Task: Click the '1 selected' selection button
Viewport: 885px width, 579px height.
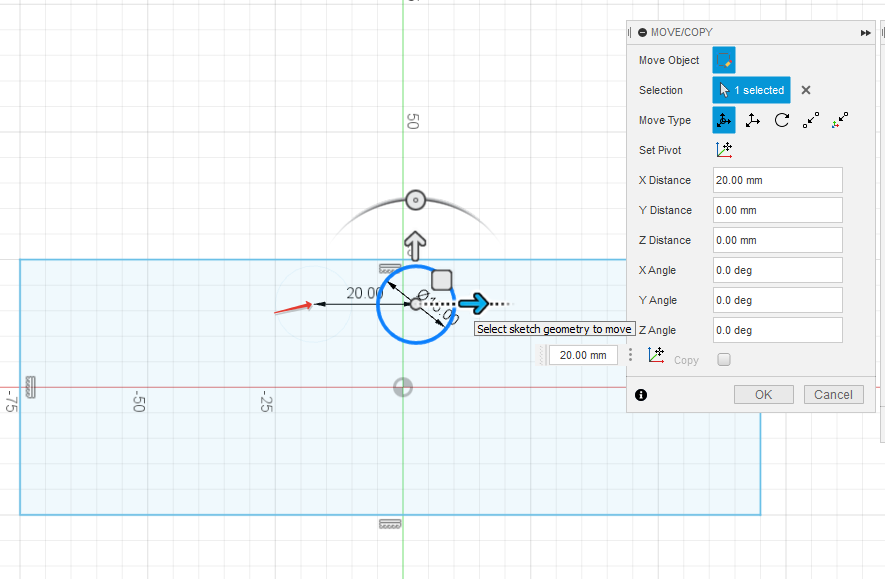Action: [752, 90]
